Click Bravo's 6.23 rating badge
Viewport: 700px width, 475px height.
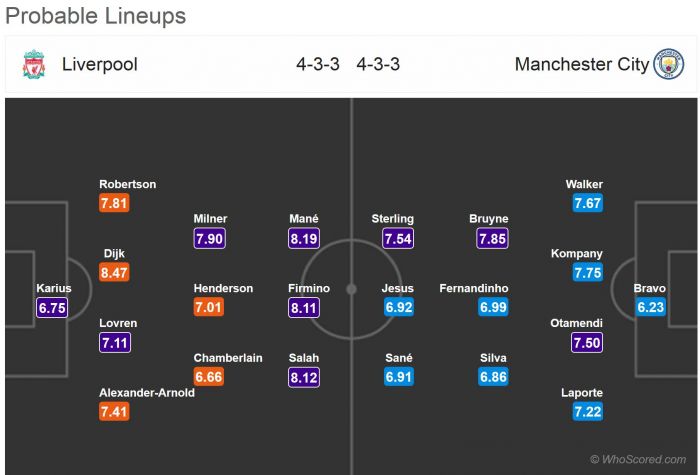click(650, 308)
